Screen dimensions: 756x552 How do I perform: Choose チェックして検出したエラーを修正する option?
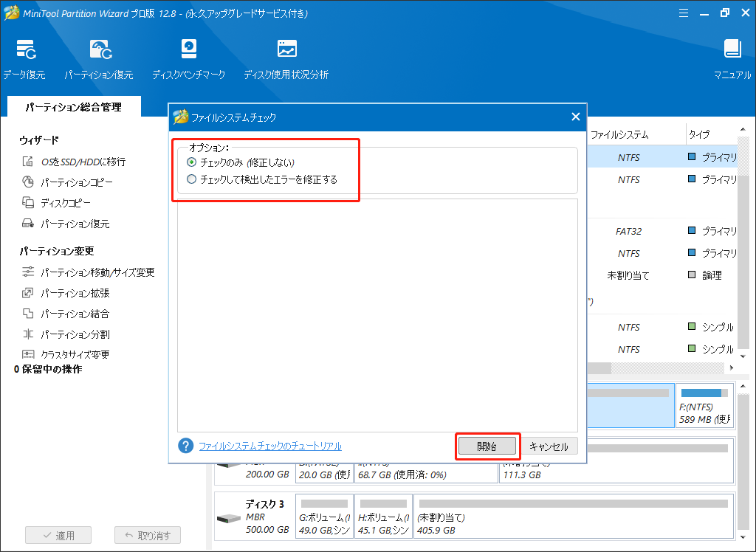pos(192,179)
